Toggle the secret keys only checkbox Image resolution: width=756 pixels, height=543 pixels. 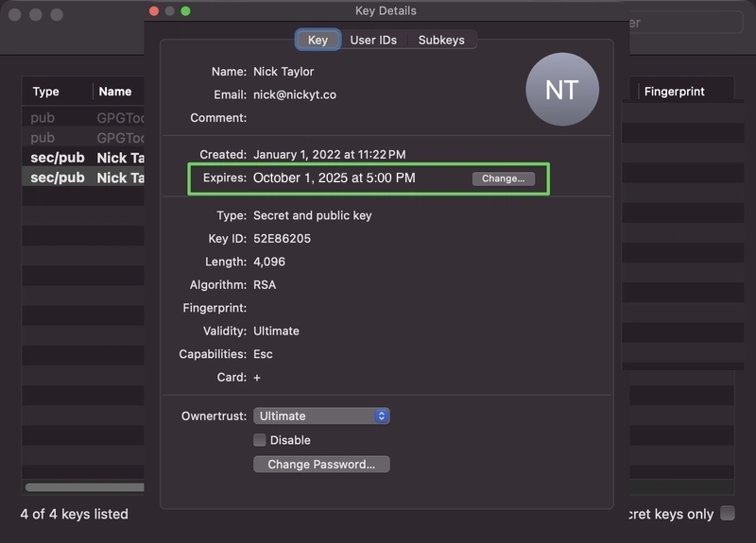click(x=728, y=513)
